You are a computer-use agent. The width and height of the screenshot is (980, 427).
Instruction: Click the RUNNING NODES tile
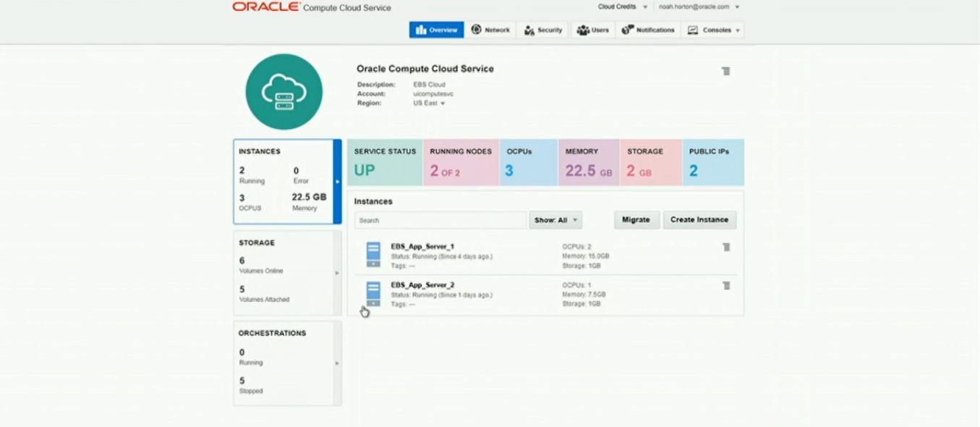pyautogui.click(x=461, y=163)
